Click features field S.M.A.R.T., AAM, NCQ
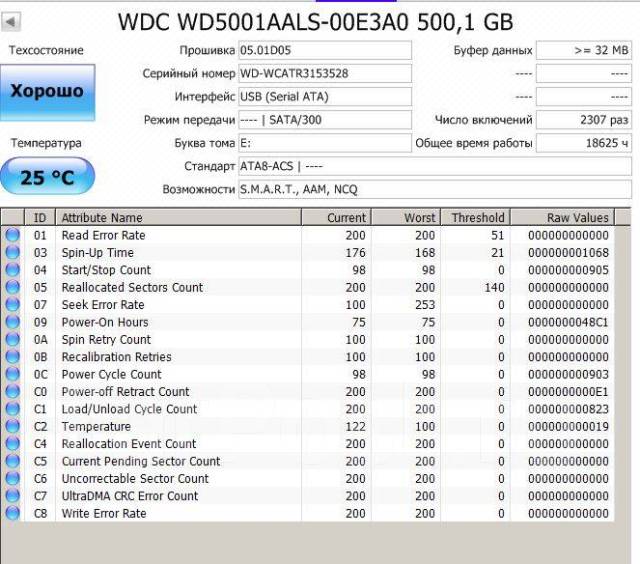This screenshot has width=640, height=564. point(435,190)
